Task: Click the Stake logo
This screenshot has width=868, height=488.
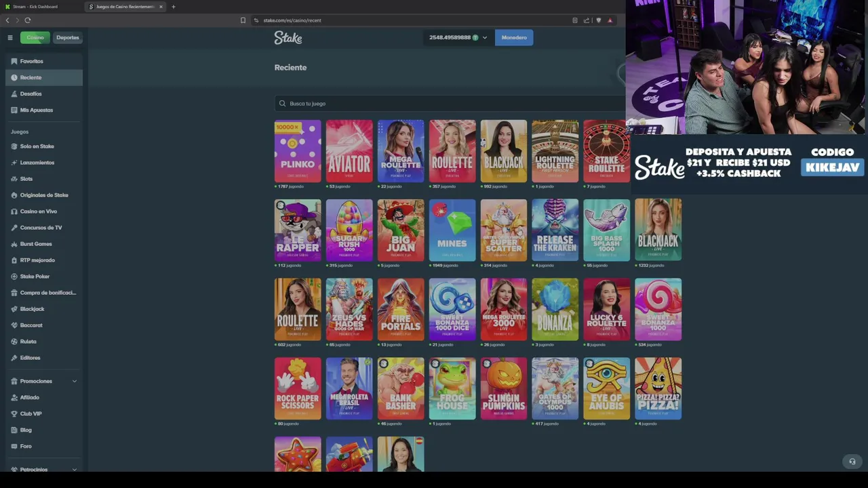Action: pos(288,38)
